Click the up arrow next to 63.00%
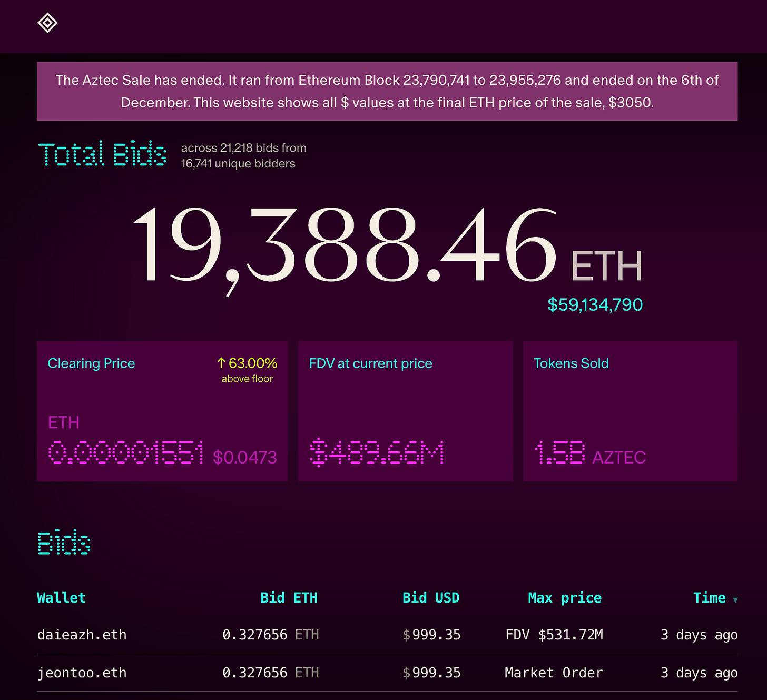This screenshot has width=767, height=700. pyautogui.click(x=221, y=363)
